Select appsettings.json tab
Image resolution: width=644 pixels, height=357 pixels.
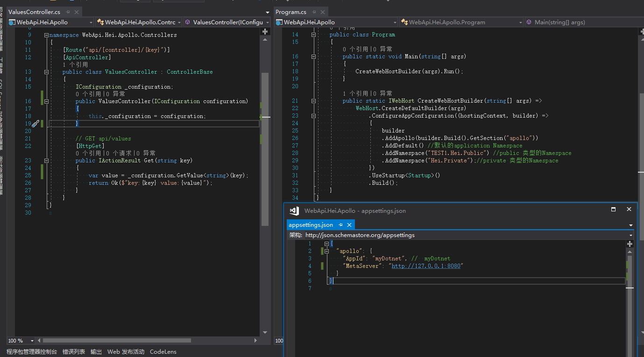click(x=311, y=225)
